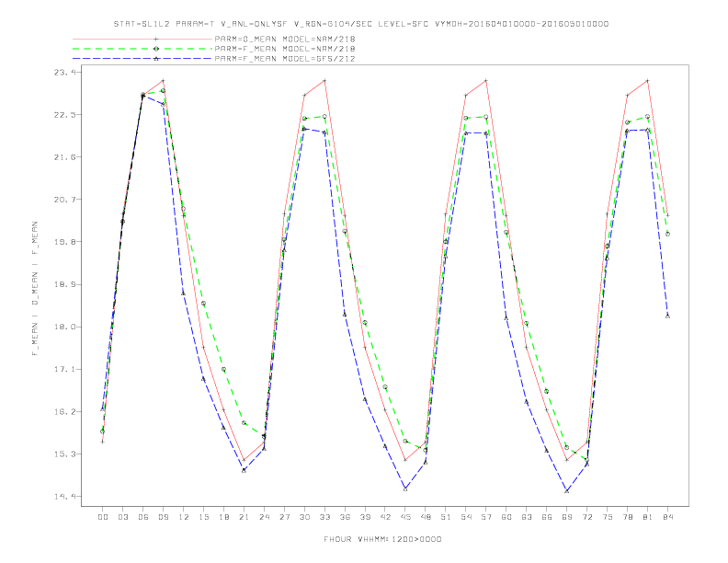Click the x-axis title FHOUR VHHMM:1200>0000
Viewport: 728px width, 563px height.
click(382, 539)
